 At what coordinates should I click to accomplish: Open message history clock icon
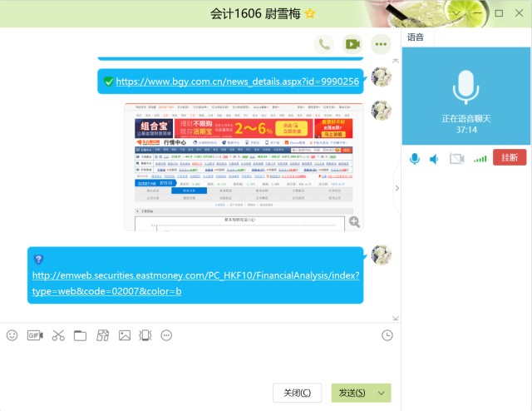pyautogui.click(x=387, y=335)
